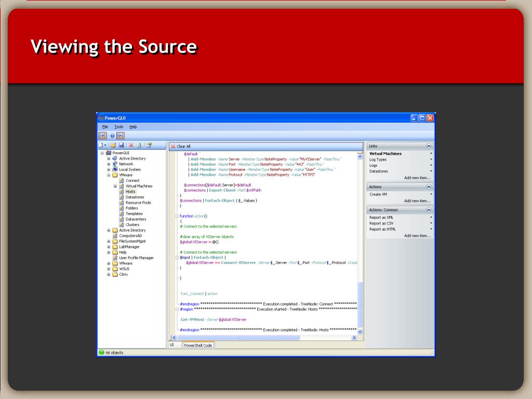
Task: Click Add new item in Links panel
Action: pos(417,178)
